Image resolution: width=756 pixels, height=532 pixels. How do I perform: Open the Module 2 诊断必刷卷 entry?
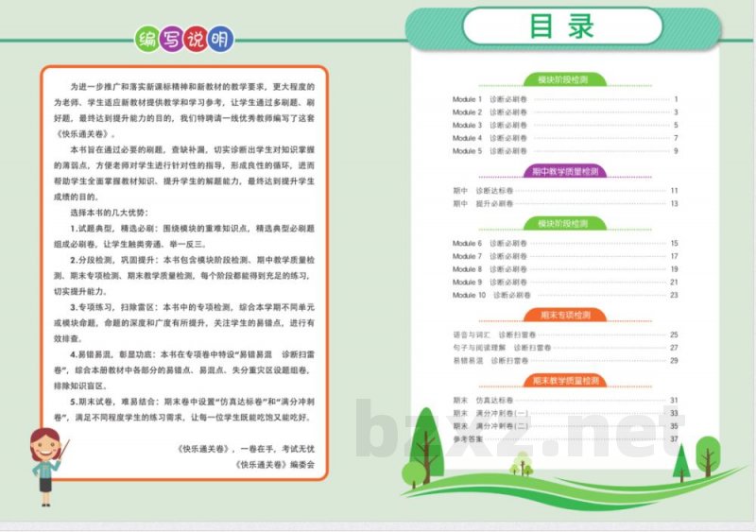click(565, 112)
